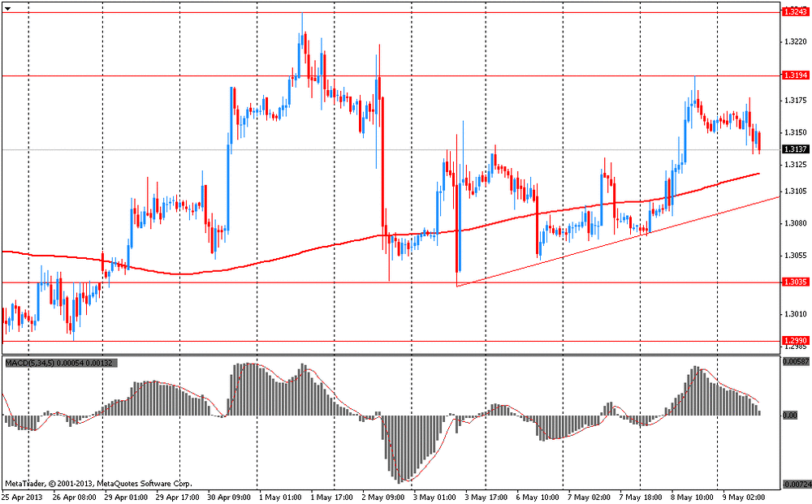
Task: Click the 3 May 17:00 time label
Action: click(x=486, y=498)
